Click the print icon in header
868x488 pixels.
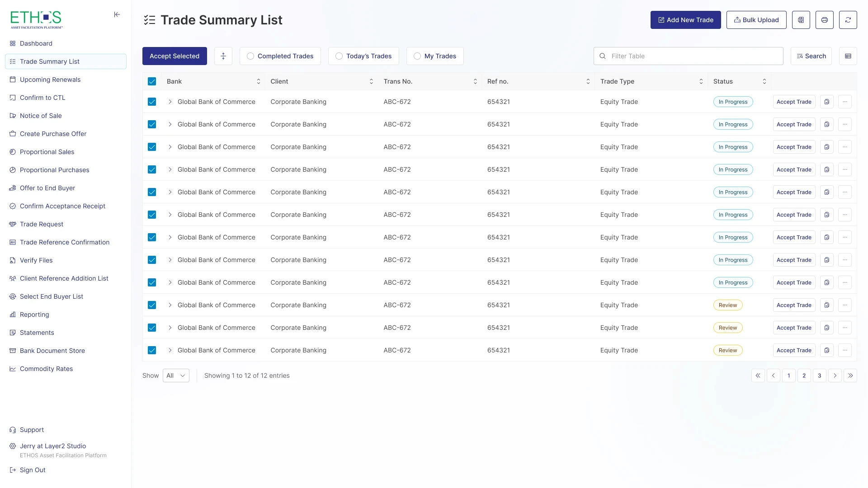(824, 20)
